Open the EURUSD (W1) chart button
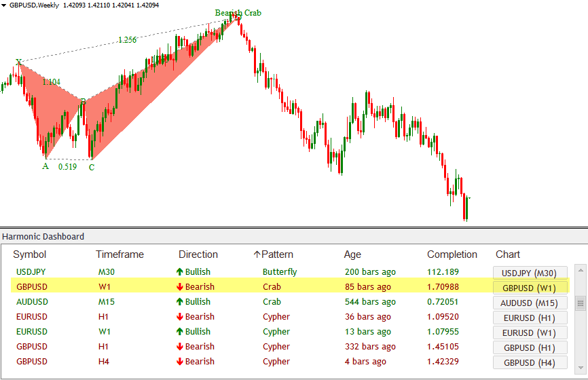Image resolution: width=588 pixels, height=380 pixels. point(530,332)
